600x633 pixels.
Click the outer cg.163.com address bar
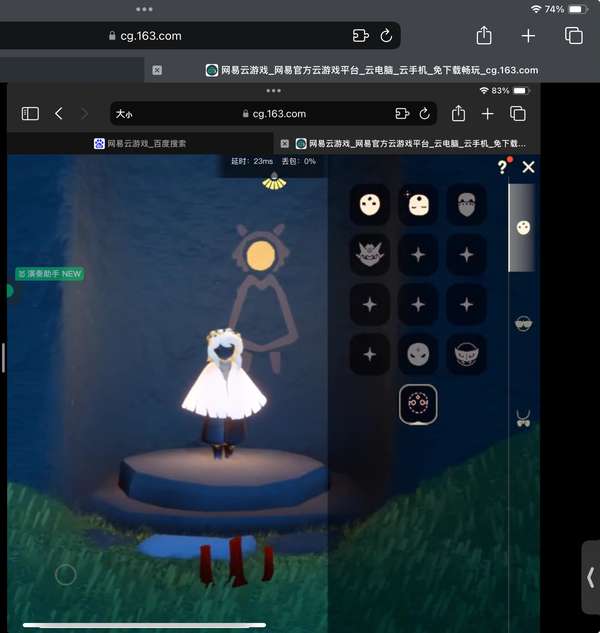(200, 36)
